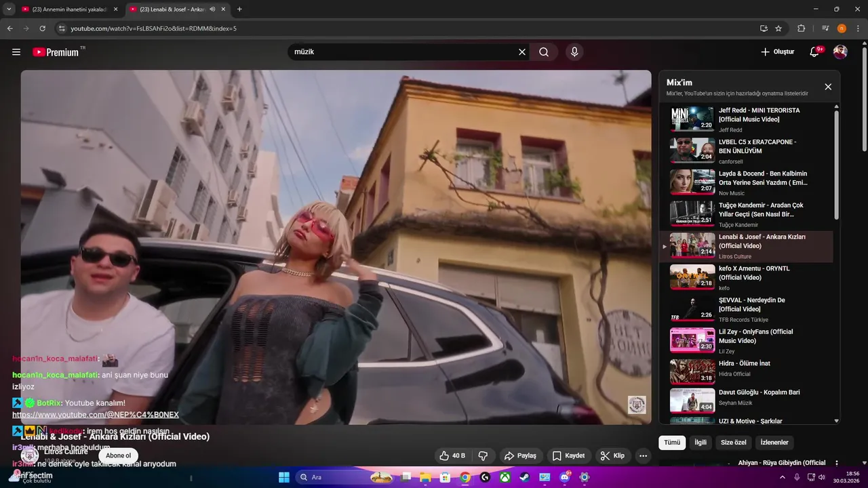This screenshot has height=488, width=868.
Task: Open Microsoft Store from taskbar
Action: tap(446, 477)
